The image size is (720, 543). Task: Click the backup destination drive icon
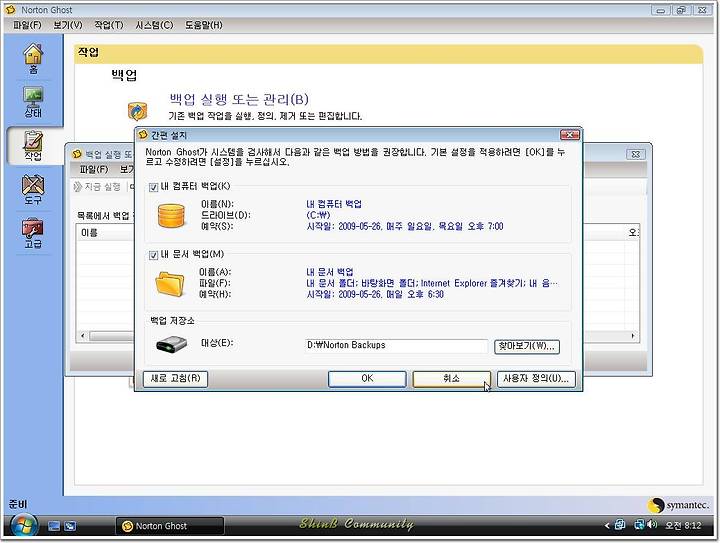tap(171, 344)
